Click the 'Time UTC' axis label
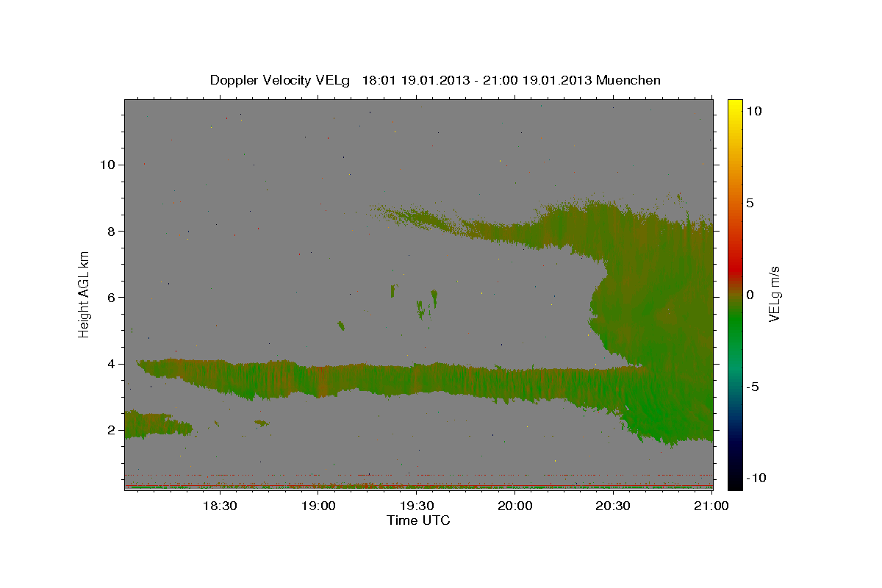This screenshot has width=882, height=588. 418,520
